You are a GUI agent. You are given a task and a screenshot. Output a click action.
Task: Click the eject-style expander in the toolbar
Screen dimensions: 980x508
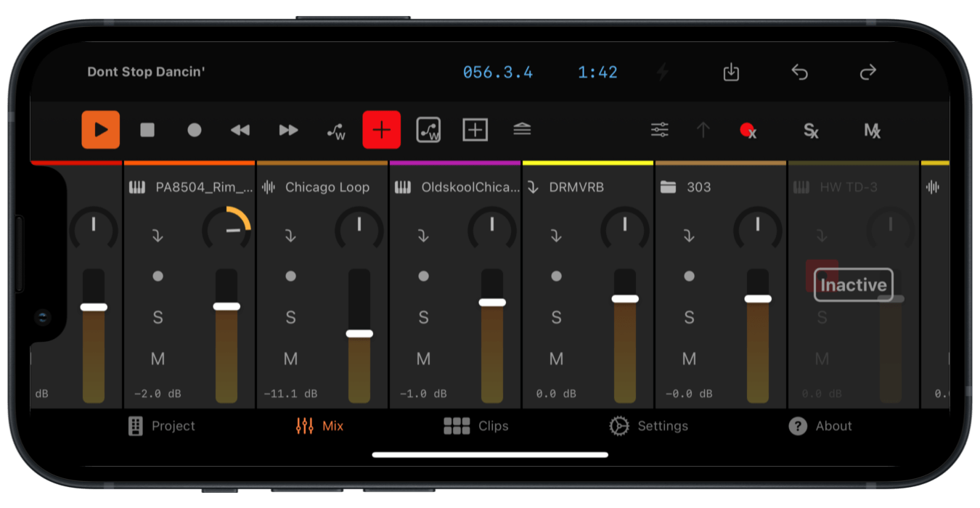pos(523,129)
